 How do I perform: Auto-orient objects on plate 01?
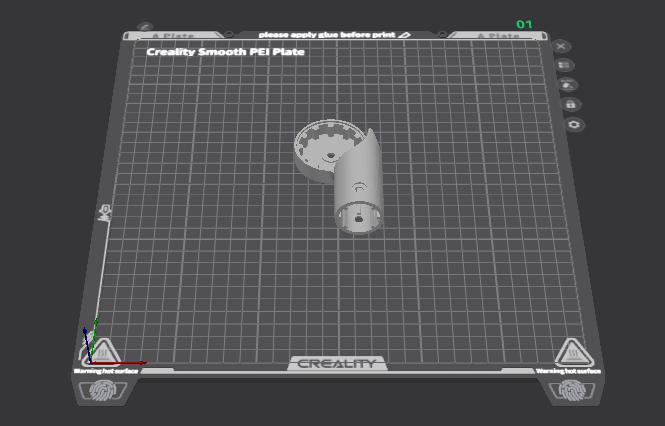tap(567, 85)
